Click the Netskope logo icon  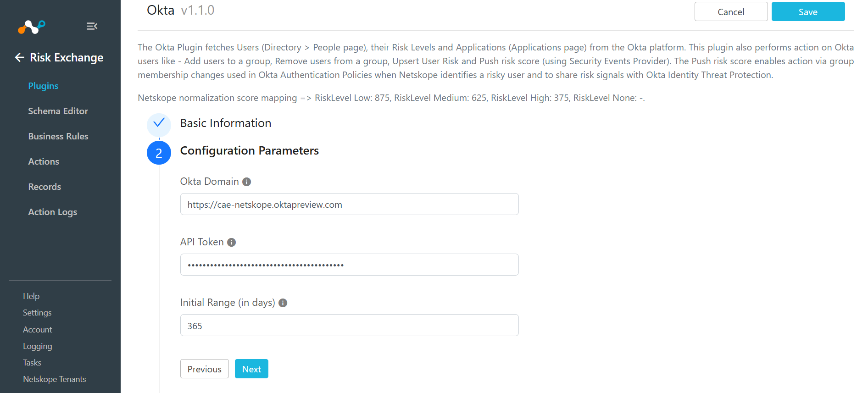tap(32, 27)
